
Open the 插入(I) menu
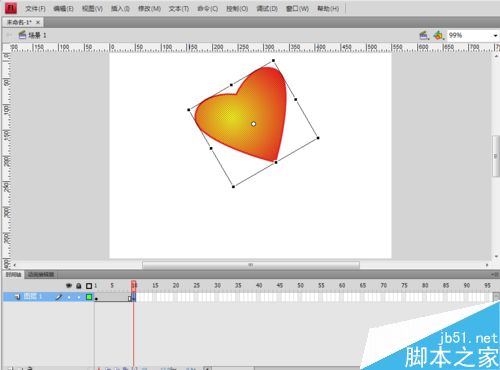120,9
